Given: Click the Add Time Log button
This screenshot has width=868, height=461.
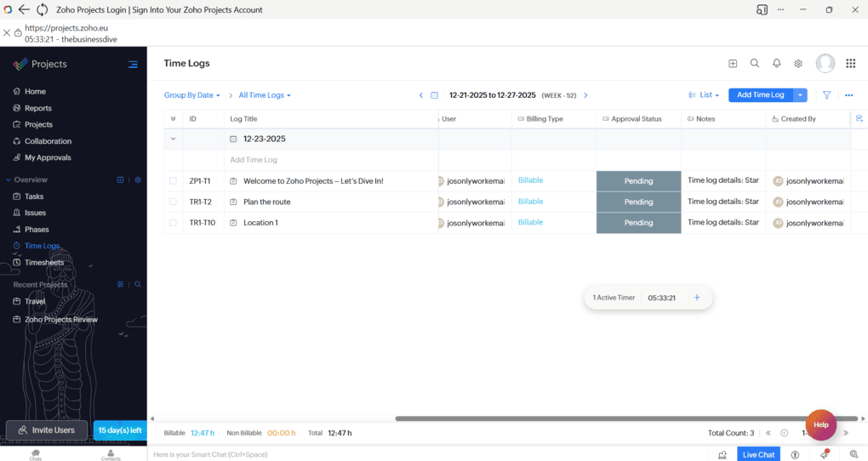Looking at the screenshot, I should pyautogui.click(x=761, y=95).
